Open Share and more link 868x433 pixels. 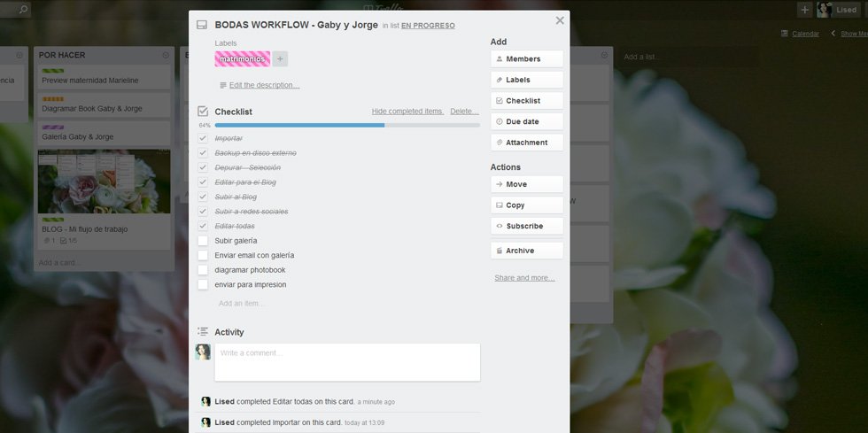[524, 278]
